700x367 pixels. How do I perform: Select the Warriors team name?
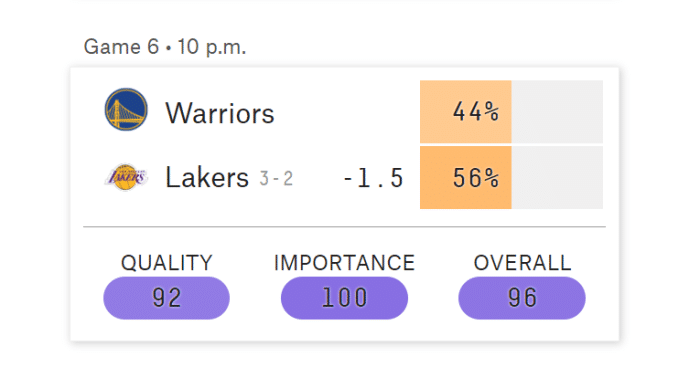[x=220, y=113]
